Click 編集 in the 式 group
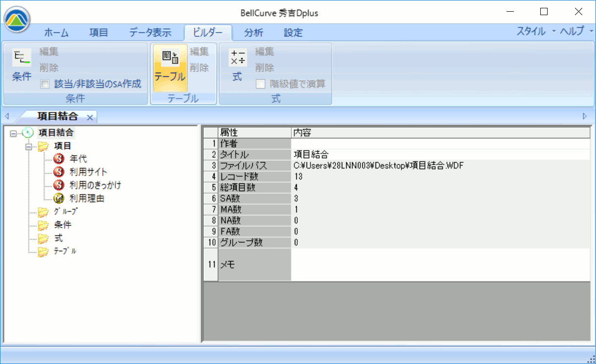Screen dimensions: 596x364 [265, 52]
